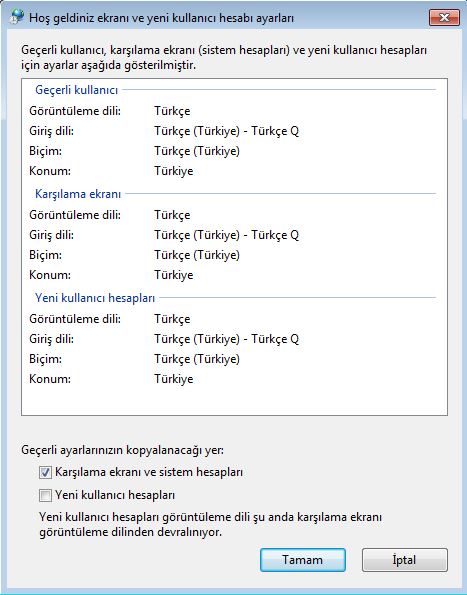Select the Yeni kullanıcı hesapları section header

(x=95, y=298)
